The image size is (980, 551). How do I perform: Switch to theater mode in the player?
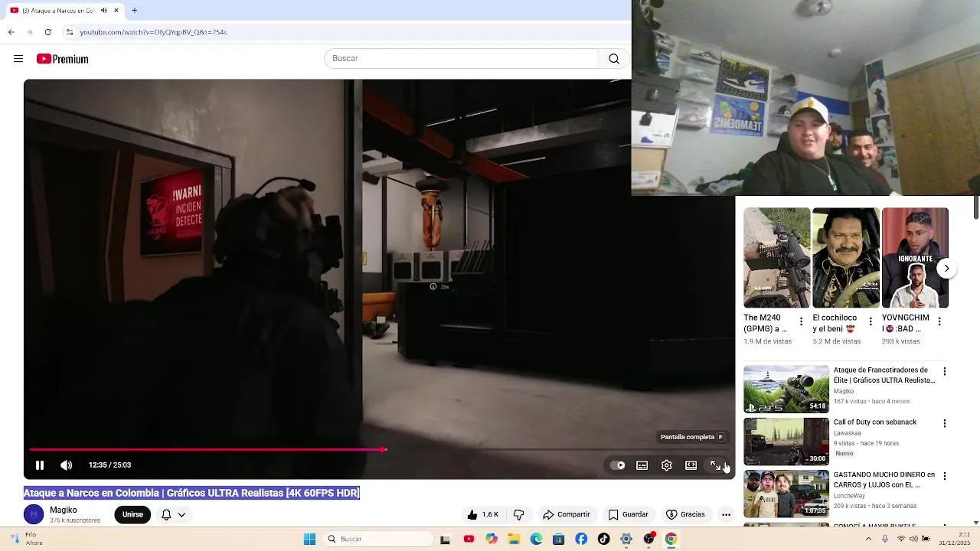691,465
